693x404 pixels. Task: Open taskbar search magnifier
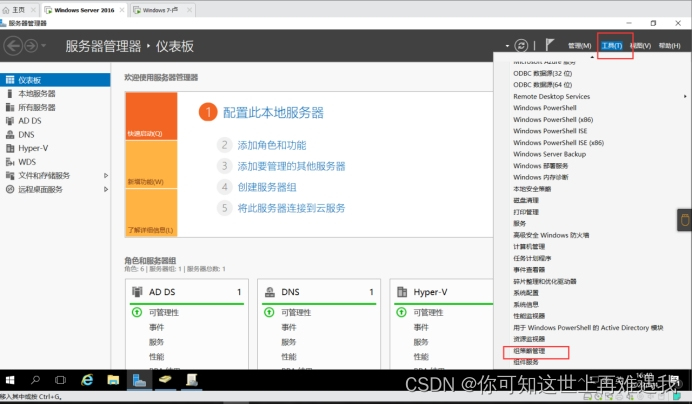(35, 380)
